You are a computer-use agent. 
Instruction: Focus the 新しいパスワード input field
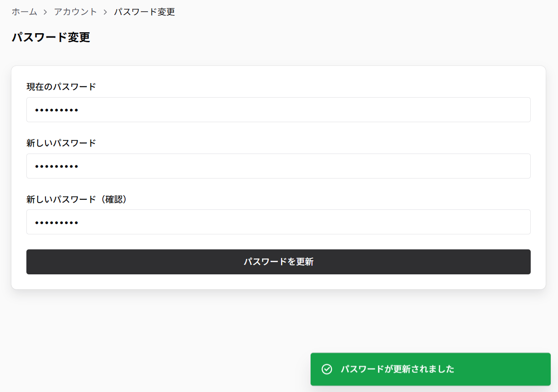tap(278, 166)
